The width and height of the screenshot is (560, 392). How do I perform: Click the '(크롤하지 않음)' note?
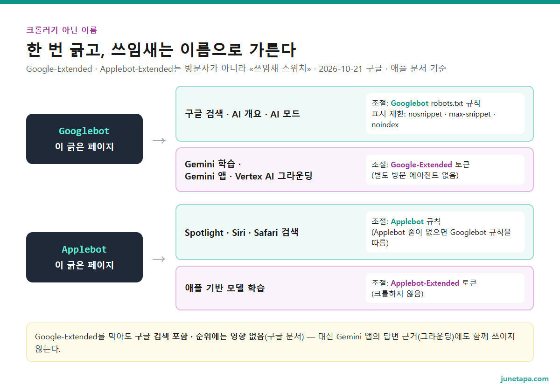[397, 294]
